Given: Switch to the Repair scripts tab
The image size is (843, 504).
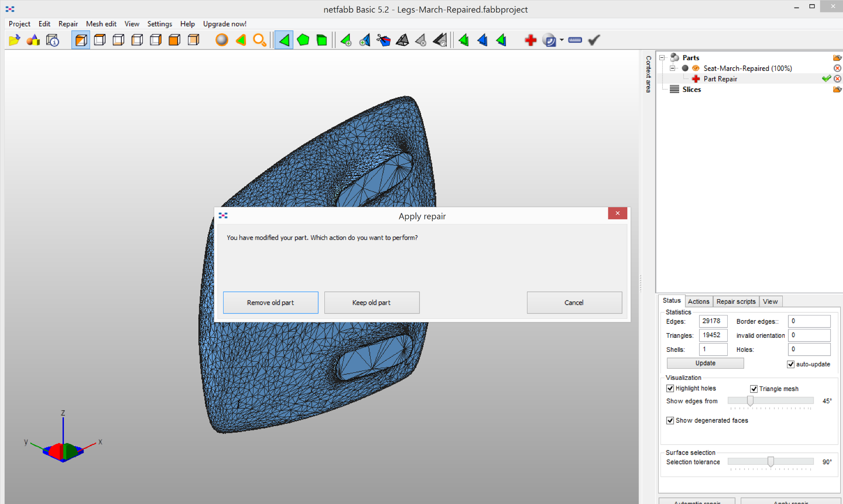Looking at the screenshot, I should click(x=736, y=301).
